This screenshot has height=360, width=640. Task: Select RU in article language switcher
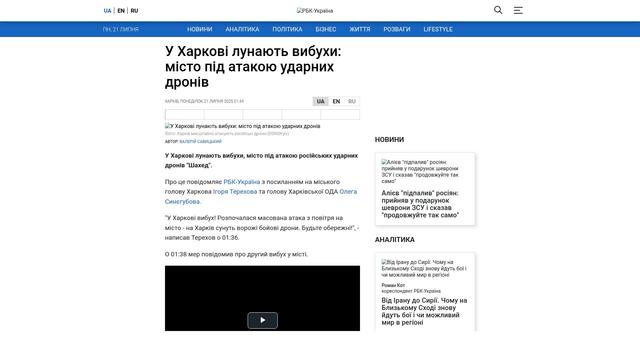(x=352, y=101)
